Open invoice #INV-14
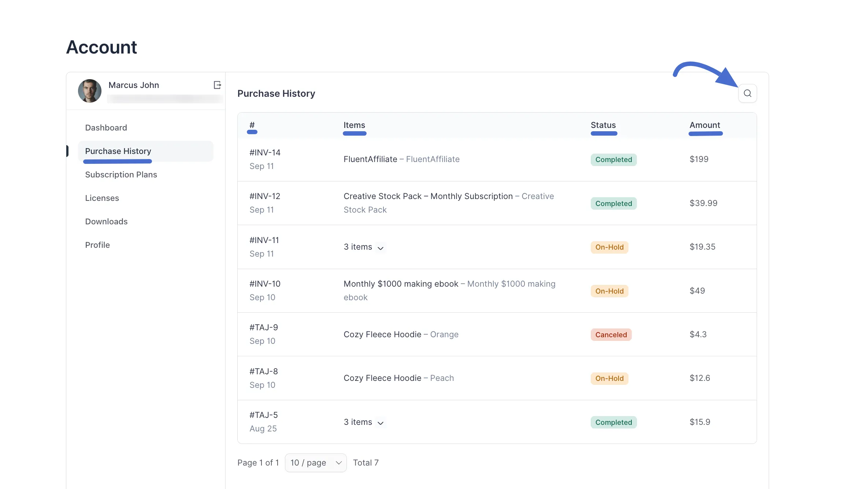This screenshot has height=489, width=868. (x=265, y=152)
